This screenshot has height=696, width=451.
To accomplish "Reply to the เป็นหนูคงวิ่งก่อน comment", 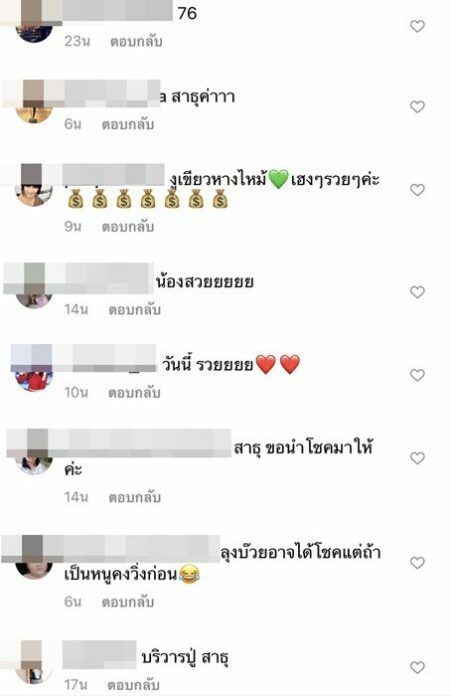I will tap(128, 602).
